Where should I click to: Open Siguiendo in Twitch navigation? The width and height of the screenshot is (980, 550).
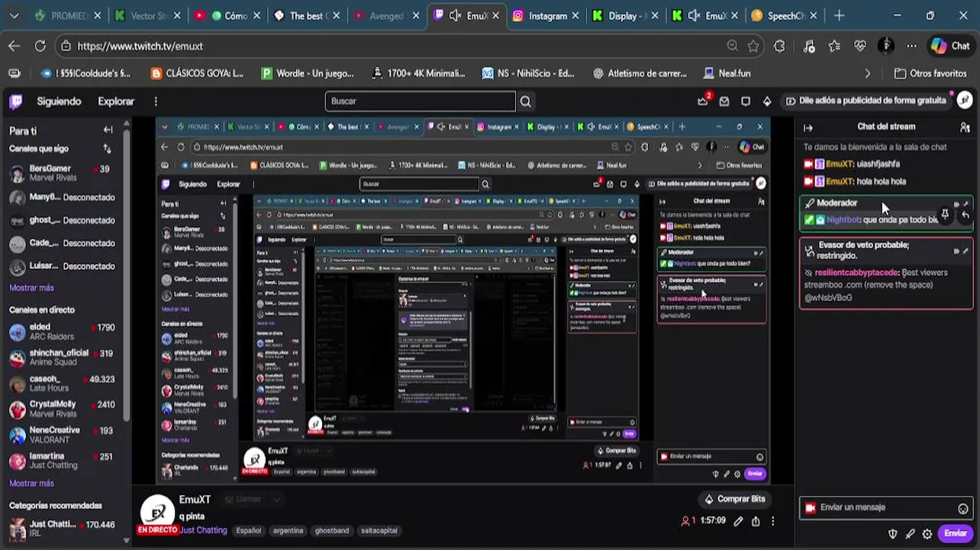(59, 101)
